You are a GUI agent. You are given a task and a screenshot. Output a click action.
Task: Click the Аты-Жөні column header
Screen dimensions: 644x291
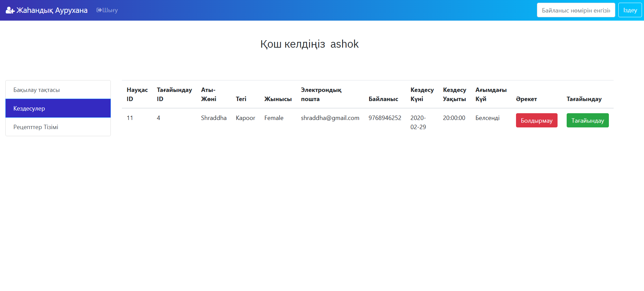coord(209,94)
